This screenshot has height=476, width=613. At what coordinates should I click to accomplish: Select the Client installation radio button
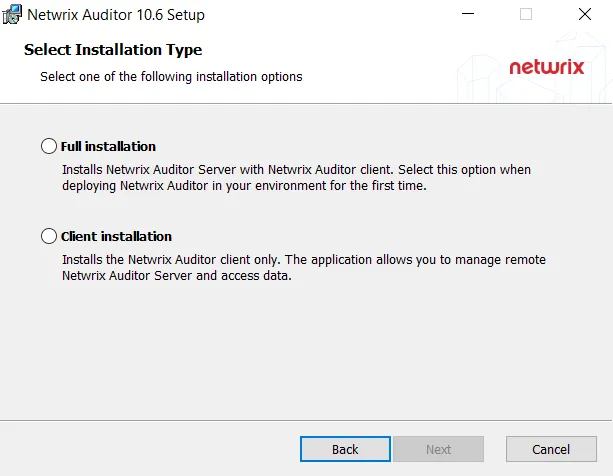pos(49,236)
